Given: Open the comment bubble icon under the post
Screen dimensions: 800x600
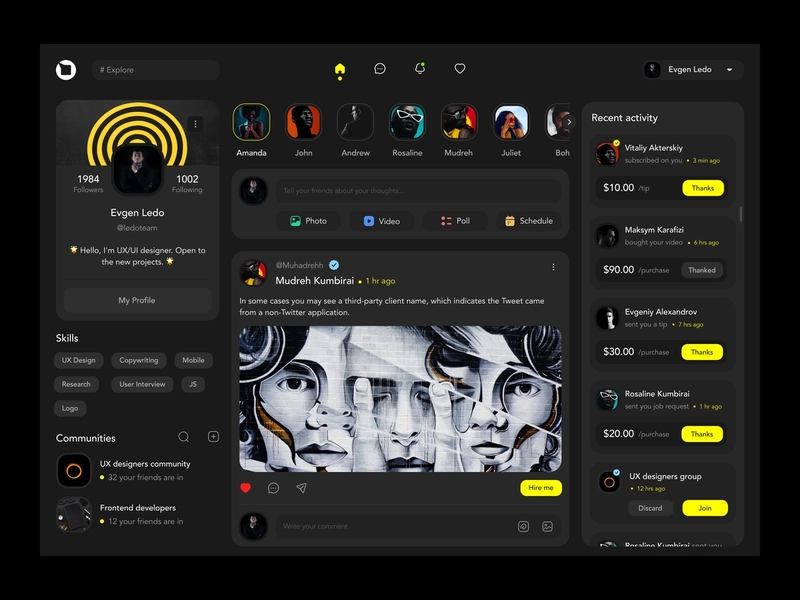Looking at the screenshot, I should (273, 488).
